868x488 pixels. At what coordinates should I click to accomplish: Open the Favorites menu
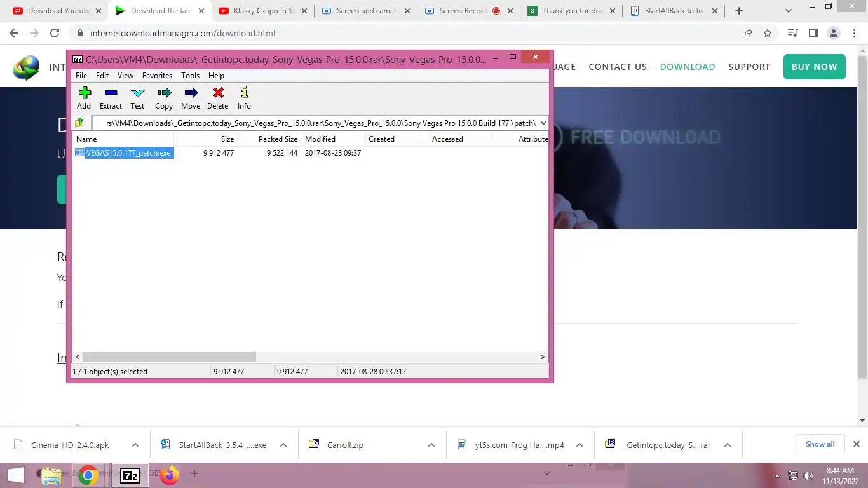(157, 75)
